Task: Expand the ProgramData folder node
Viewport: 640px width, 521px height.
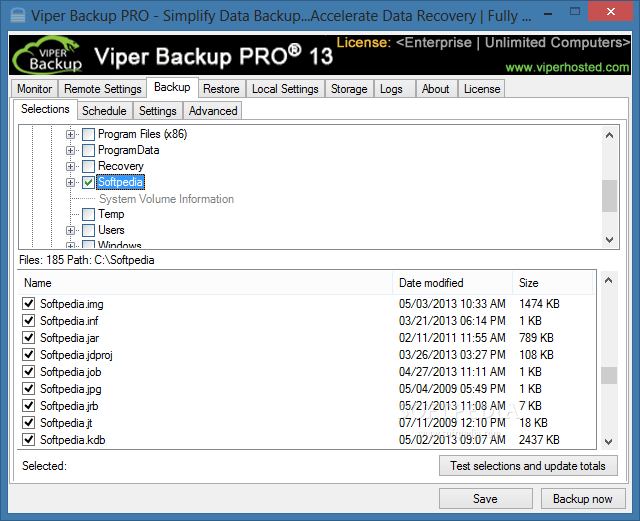Action: tap(70, 150)
